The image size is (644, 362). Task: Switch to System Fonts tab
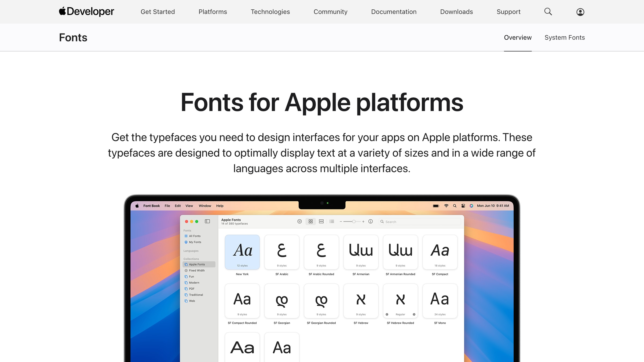tap(565, 38)
